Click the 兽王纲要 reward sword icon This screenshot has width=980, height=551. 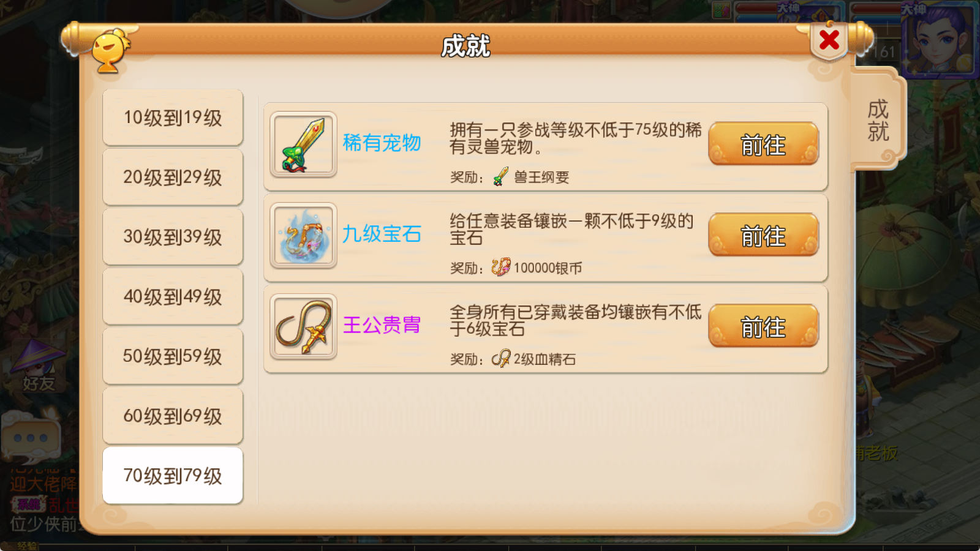point(500,177)
